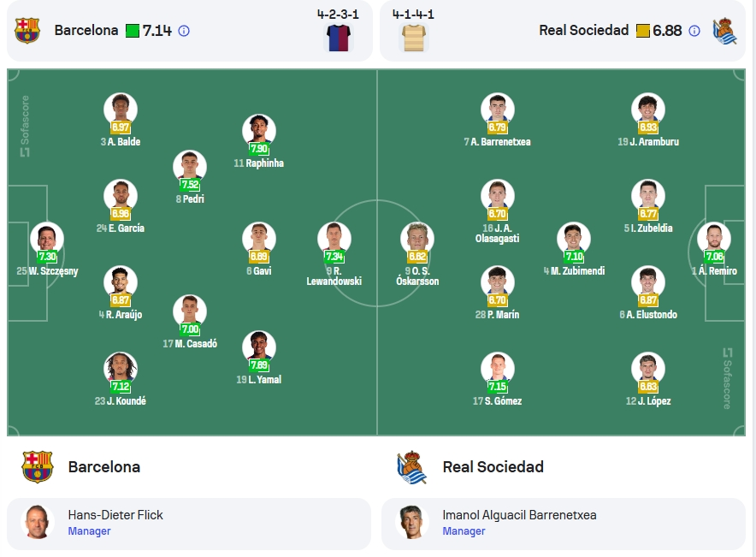Click Real Sociedad crest beside lower name
Viewport: 756px width, 557px height.
411,467
